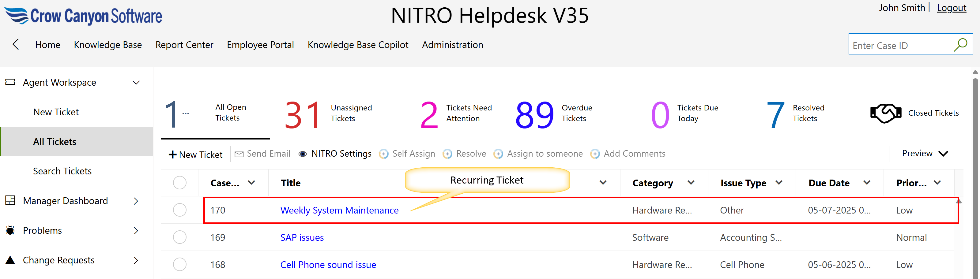Click the back arrow icon
Image resolution: width=980 pixels, height=279 pixels.
point(16,44)
